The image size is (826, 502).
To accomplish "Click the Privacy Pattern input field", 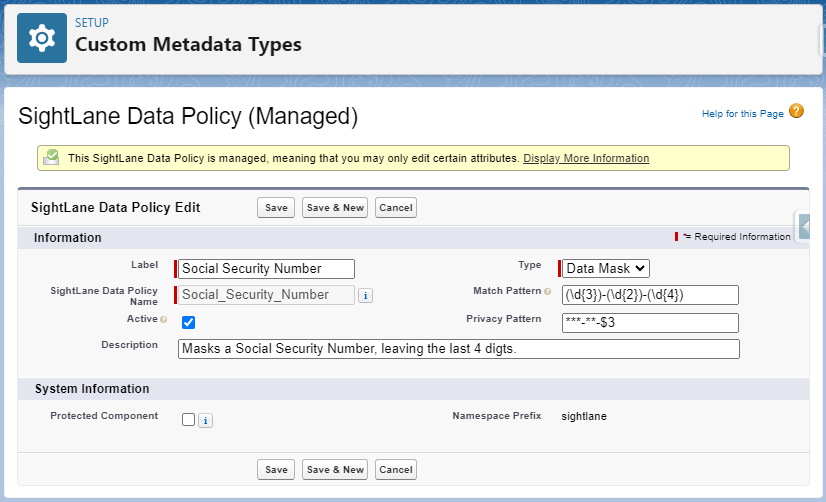I will tap(650, 323).
